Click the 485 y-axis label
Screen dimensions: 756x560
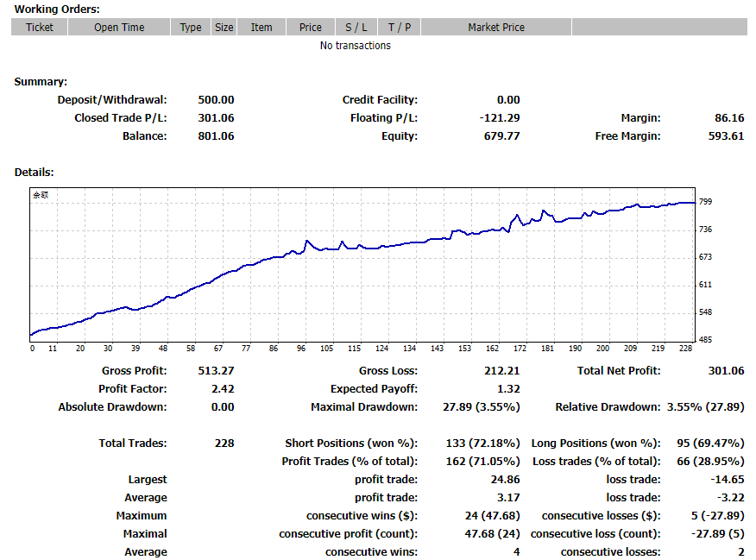pos(705,340)
